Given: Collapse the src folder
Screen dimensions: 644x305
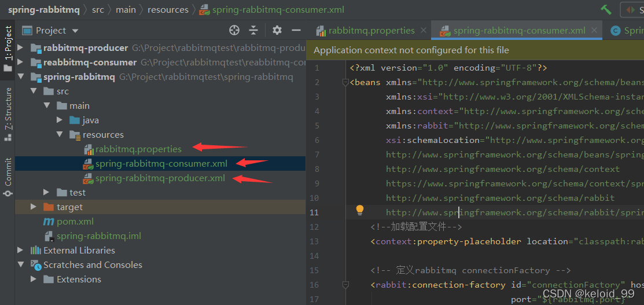Looking at the screenshot, I should pos(34,91).
